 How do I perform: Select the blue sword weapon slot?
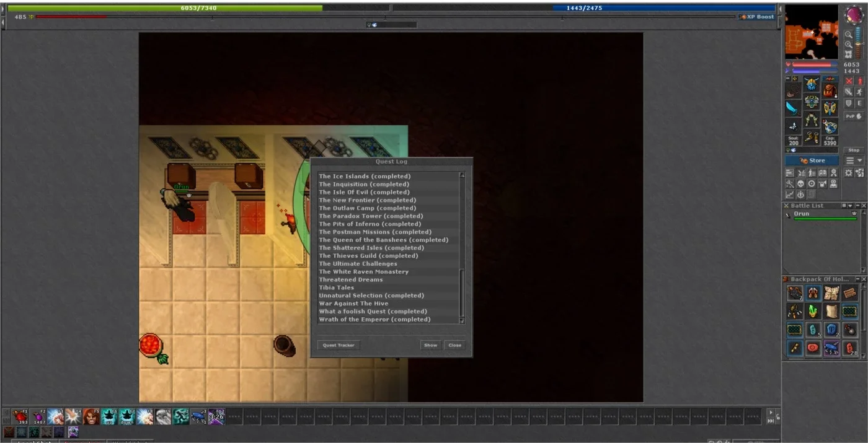(x=793, y=108)
